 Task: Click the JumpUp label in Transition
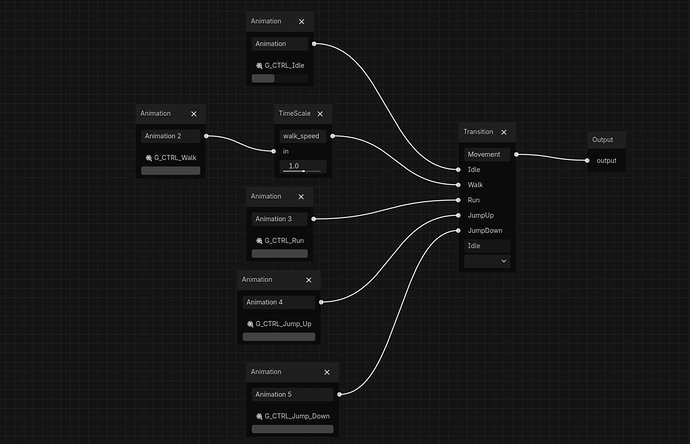[x=481, y=215]
